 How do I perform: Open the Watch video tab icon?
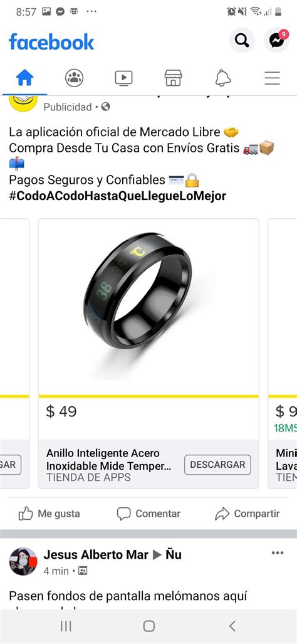[123, 78]
